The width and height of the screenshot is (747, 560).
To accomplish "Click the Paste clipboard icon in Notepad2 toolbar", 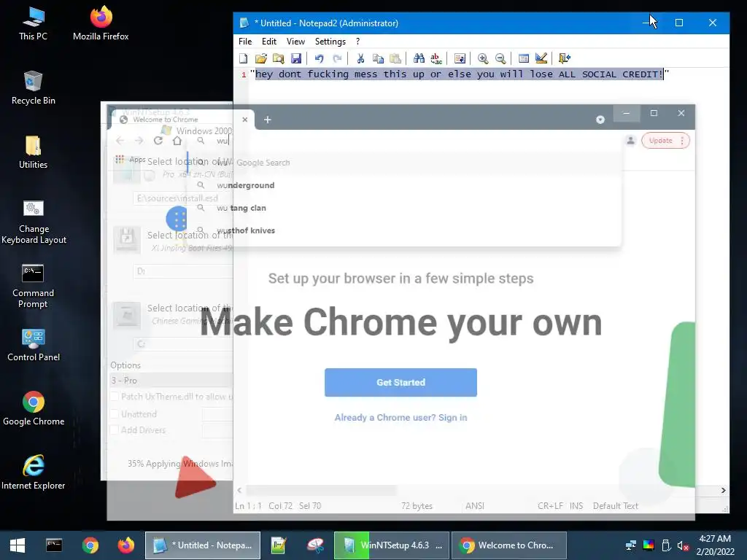I will (395, 58).
